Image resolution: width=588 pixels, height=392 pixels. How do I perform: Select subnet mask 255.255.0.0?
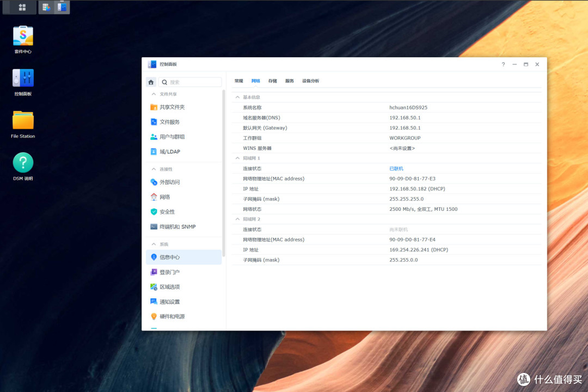[x=403, y=260]
